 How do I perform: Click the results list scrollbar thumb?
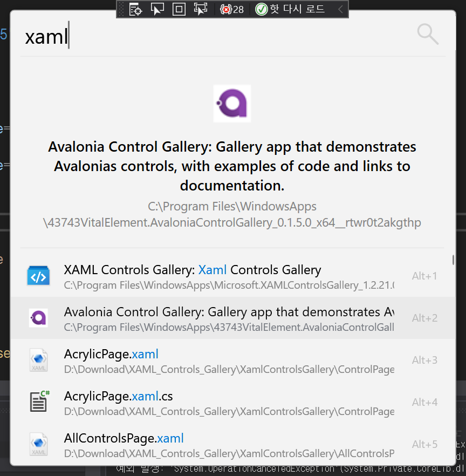pos(453,260)
